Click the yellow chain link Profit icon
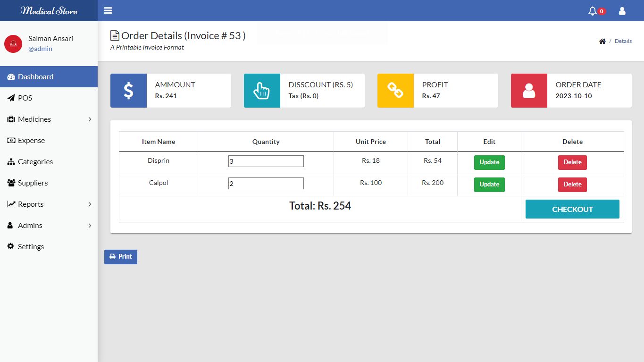Viewport: 644px width, 362px height. (395, 91)
